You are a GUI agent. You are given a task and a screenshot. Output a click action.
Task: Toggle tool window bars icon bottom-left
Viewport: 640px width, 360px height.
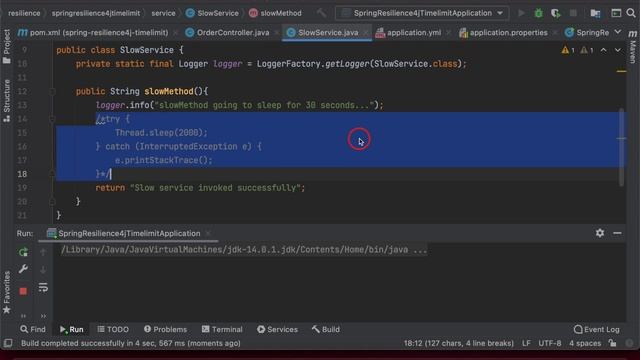[8, 343]
